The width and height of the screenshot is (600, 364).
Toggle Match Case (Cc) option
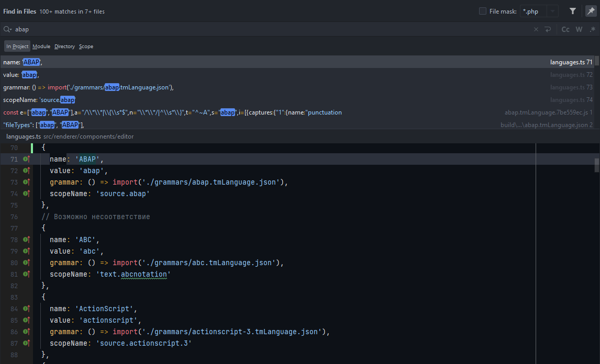[565, 29]
